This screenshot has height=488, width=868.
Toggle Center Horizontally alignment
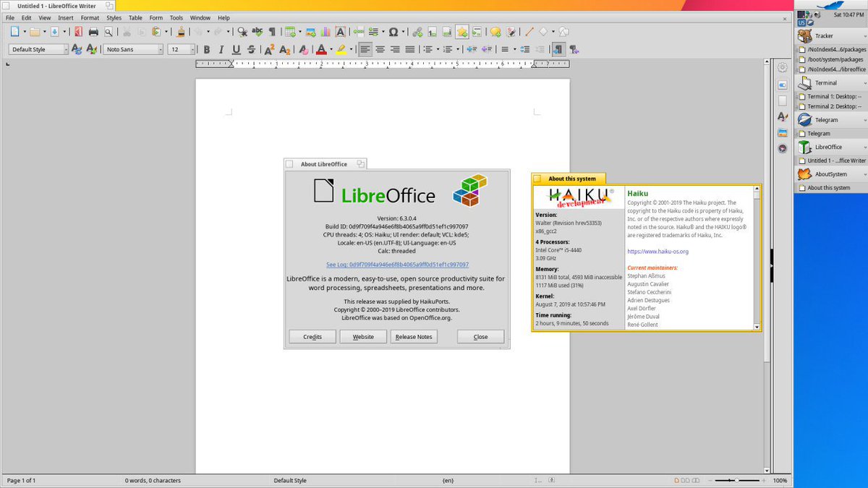(x=380, y=50)
